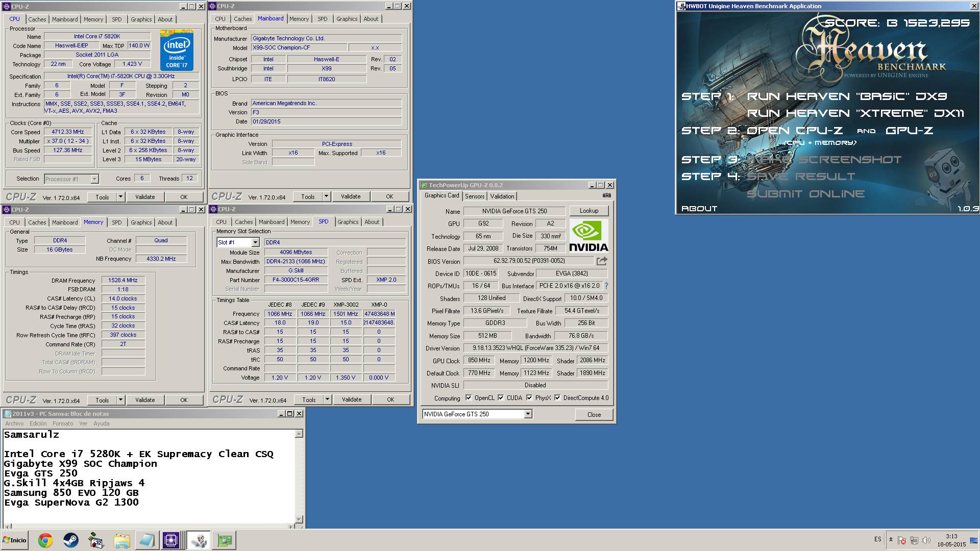Open the GPU-Z title bar icon menu
Viewport: 980px width, 551px height.
[x=424, y=185]
